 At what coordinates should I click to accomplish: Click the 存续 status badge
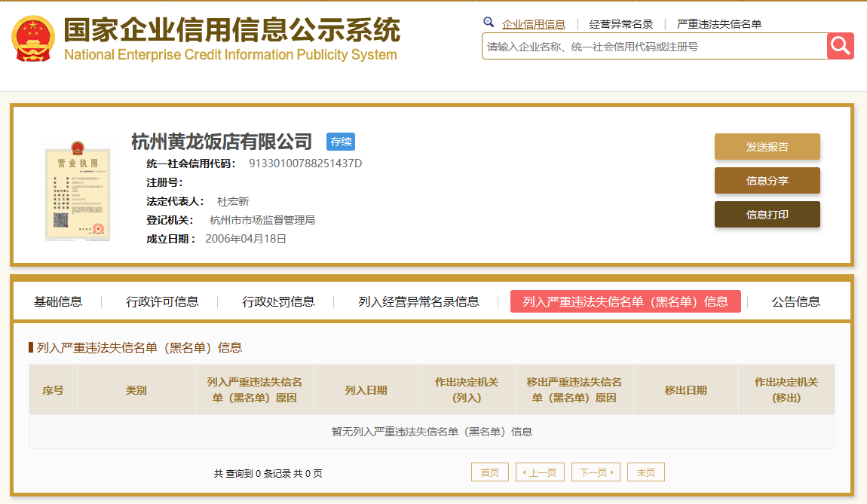click(x=341, y=142)
